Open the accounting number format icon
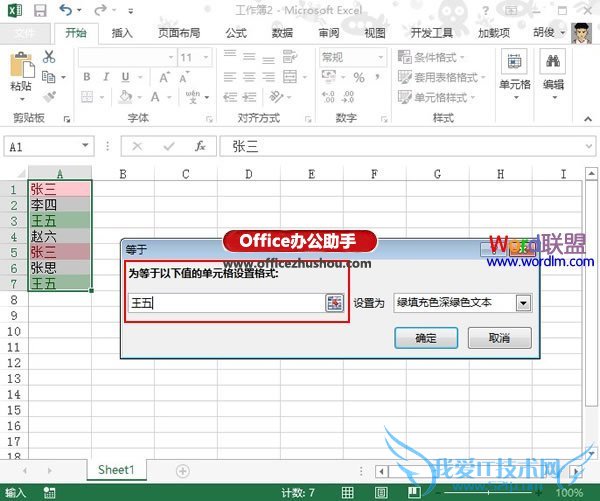 (x=329, y=77)
